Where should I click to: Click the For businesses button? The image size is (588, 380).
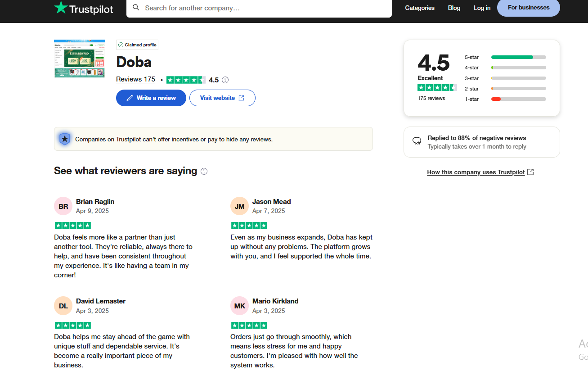click(x=529, y=8)
